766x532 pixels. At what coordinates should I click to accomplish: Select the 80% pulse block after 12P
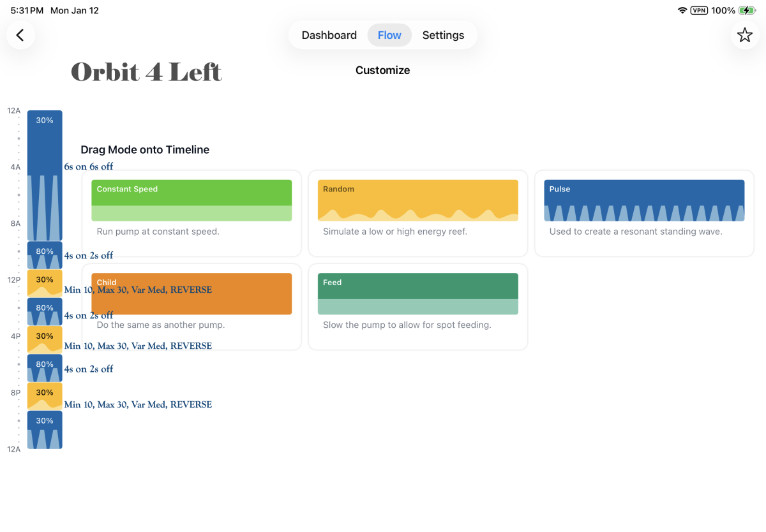(45, 311)
